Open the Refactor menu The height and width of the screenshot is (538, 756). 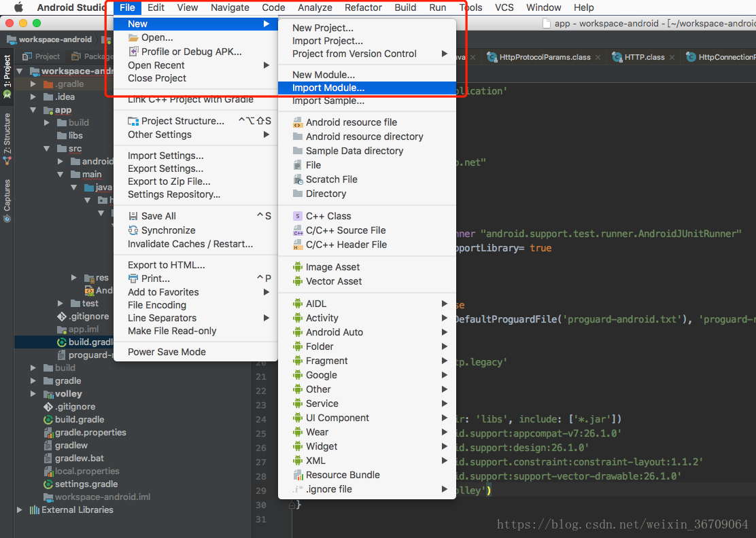(363, 7)
